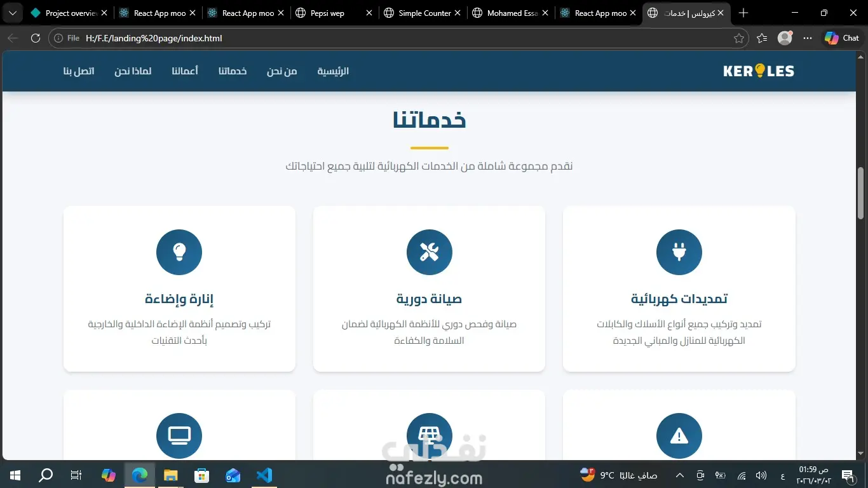868x488 pixels.
Task: Click the KEROLES logo in the header
Action: pos(759,71)
